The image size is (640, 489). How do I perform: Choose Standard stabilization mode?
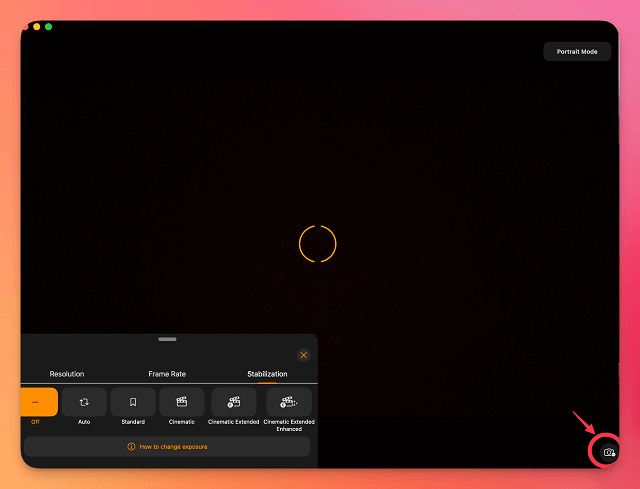click(133, 402)
